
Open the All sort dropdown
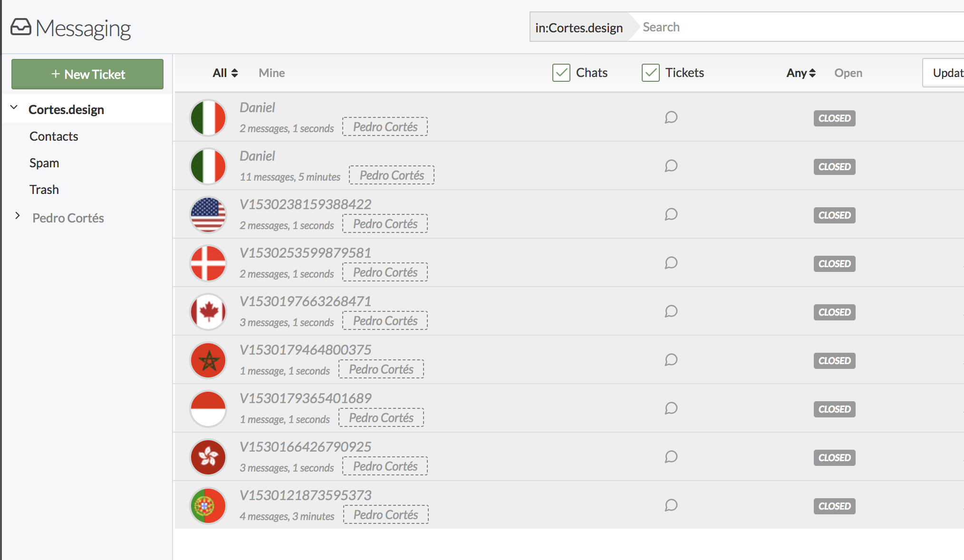[x=225, y=73]
